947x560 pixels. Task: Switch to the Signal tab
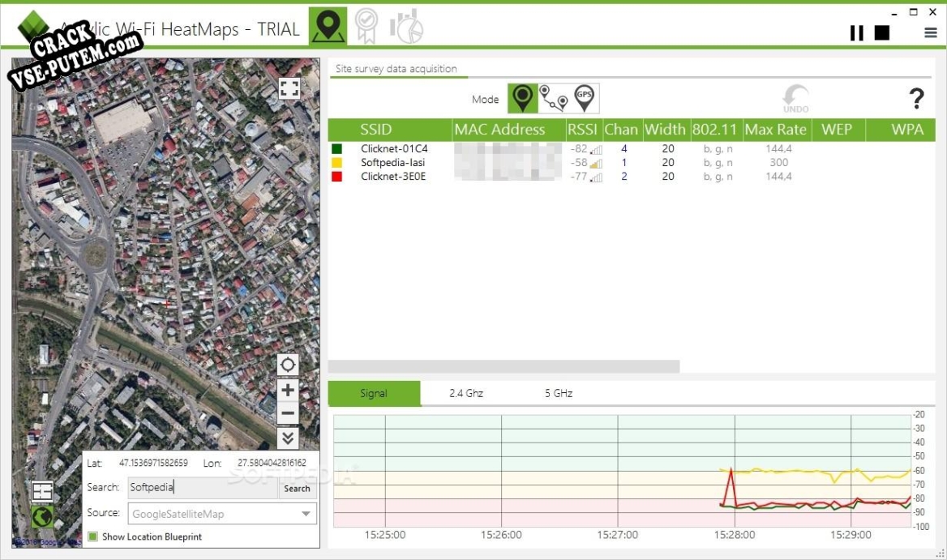click(374, 393)
